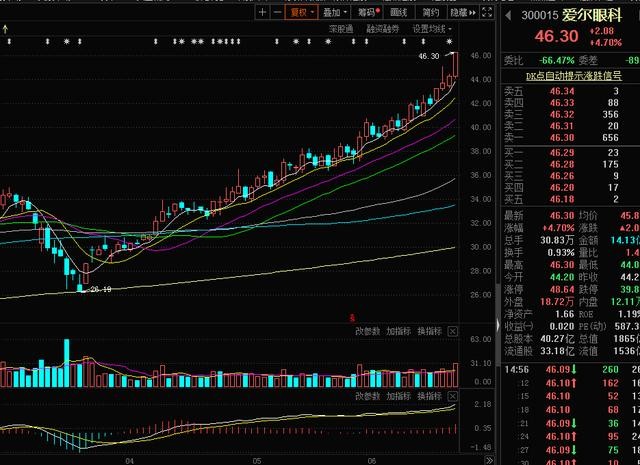Open DK点自动提示涨跌信号 link

click(573, 76)
